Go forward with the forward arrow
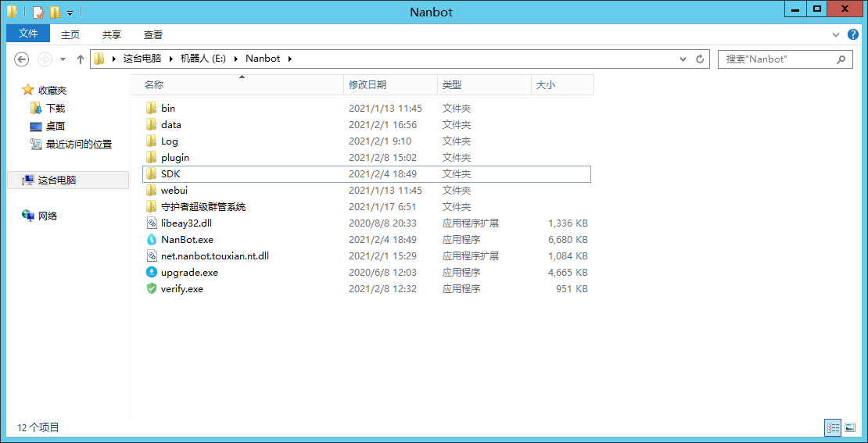 (x=45, y=59)
